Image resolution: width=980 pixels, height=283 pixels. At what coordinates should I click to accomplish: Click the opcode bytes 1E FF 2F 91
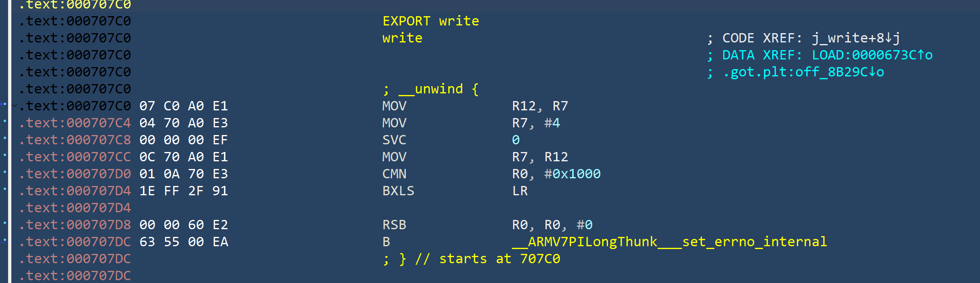(x=184, y=191)
